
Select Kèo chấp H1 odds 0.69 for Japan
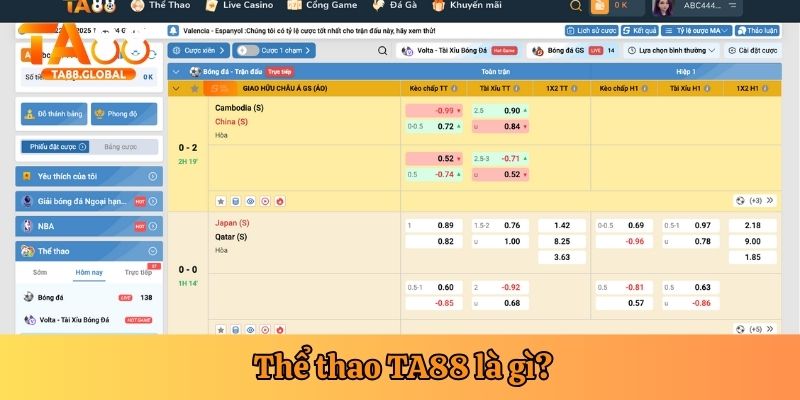pyautogui.click(x=624, y=226)
